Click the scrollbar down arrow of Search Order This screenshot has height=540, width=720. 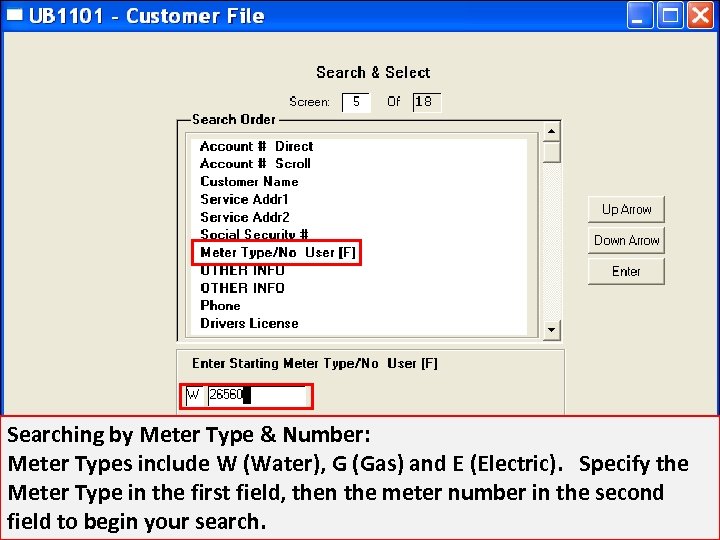(551, 330)
